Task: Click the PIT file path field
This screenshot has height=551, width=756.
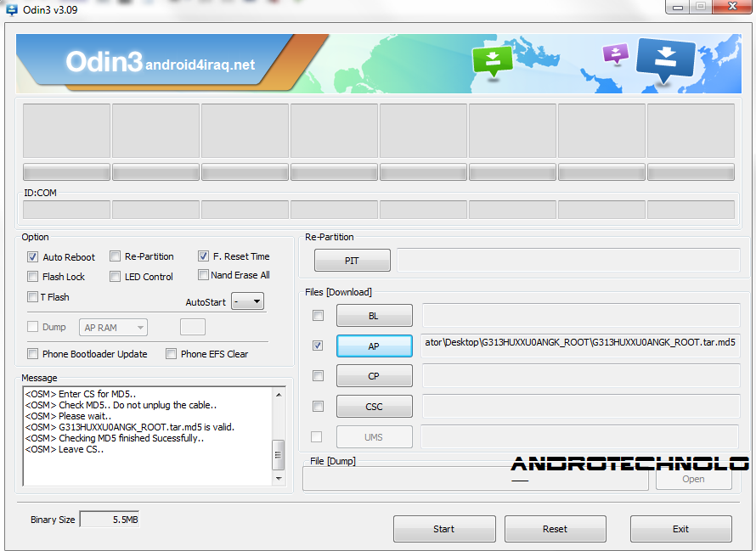Action: click(x=568, y=261)
